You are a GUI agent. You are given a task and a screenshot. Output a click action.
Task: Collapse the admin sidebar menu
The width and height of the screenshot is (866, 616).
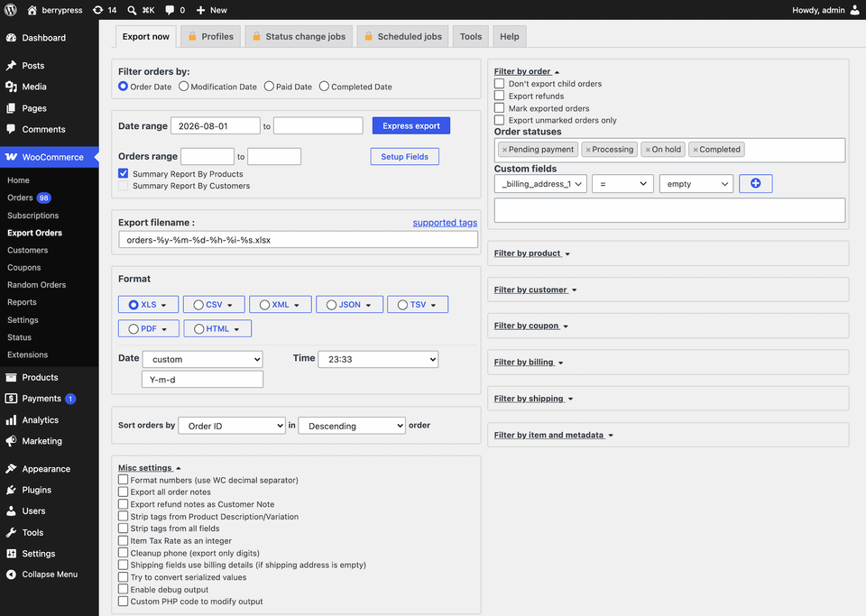(x=49, y=574)
